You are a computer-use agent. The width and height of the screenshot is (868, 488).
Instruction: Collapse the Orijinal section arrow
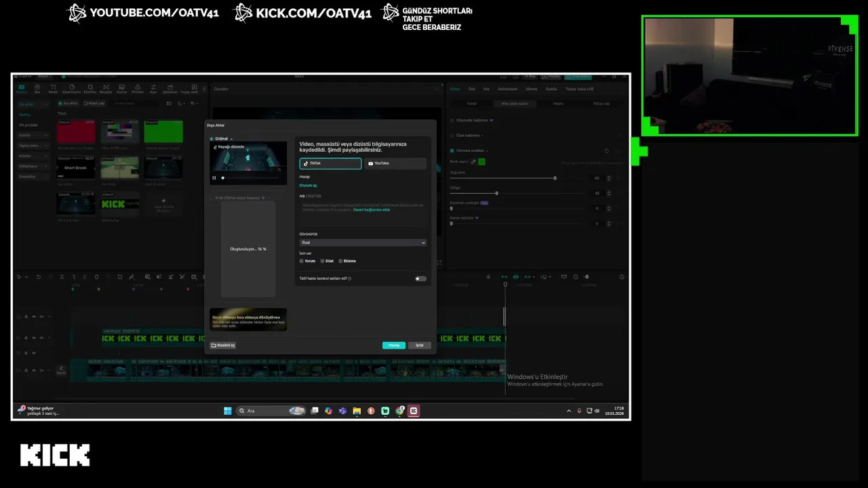click(231, 138)
